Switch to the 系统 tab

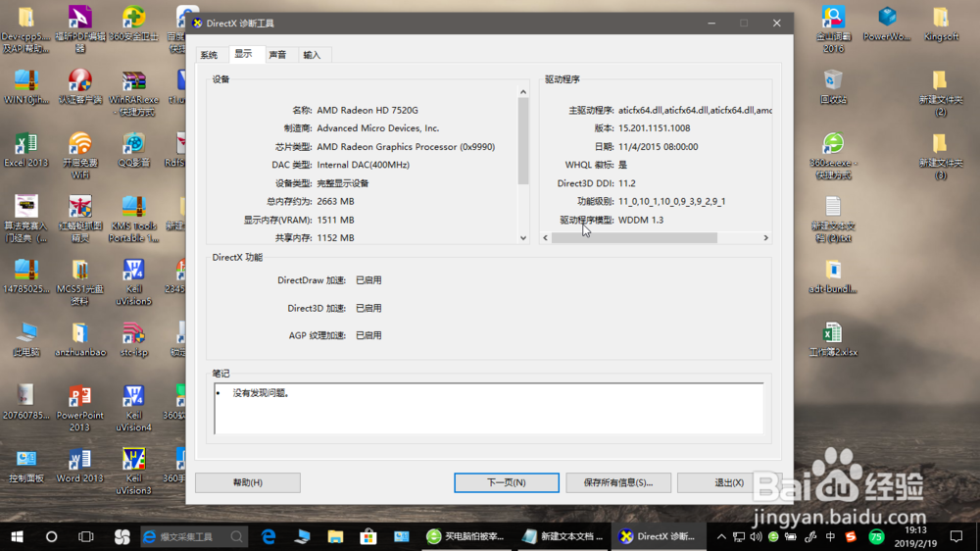[x=210, y=55]
